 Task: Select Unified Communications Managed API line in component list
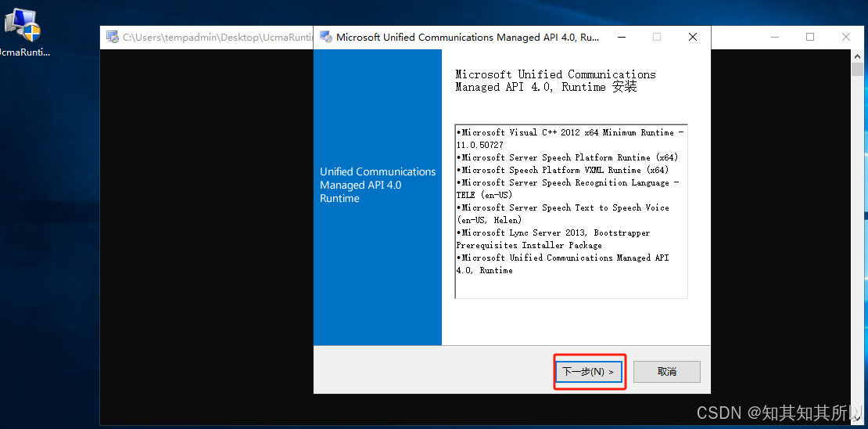point(563,258)
